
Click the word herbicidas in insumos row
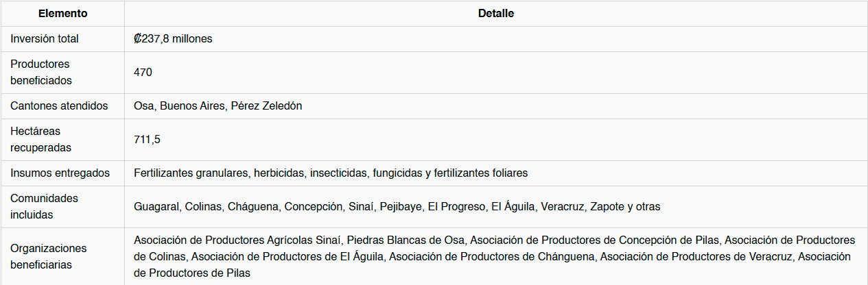pyautogui.click(x=279, y=173)
